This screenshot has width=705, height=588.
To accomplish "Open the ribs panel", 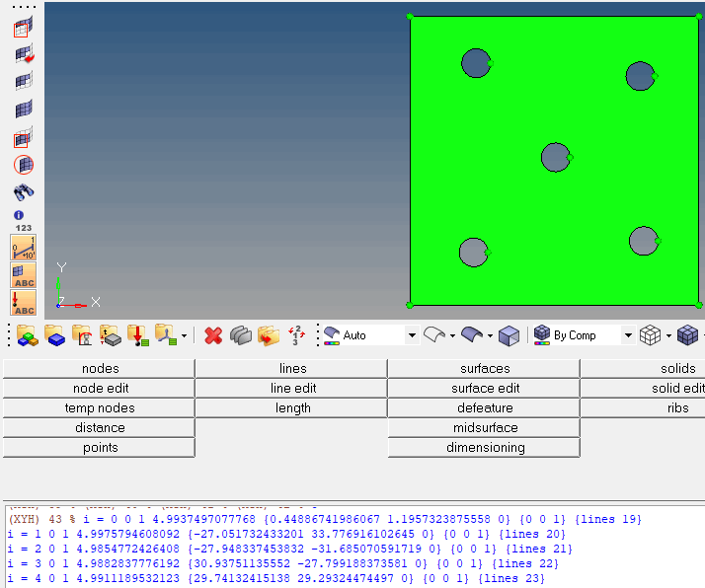I will tap(643, 407).
